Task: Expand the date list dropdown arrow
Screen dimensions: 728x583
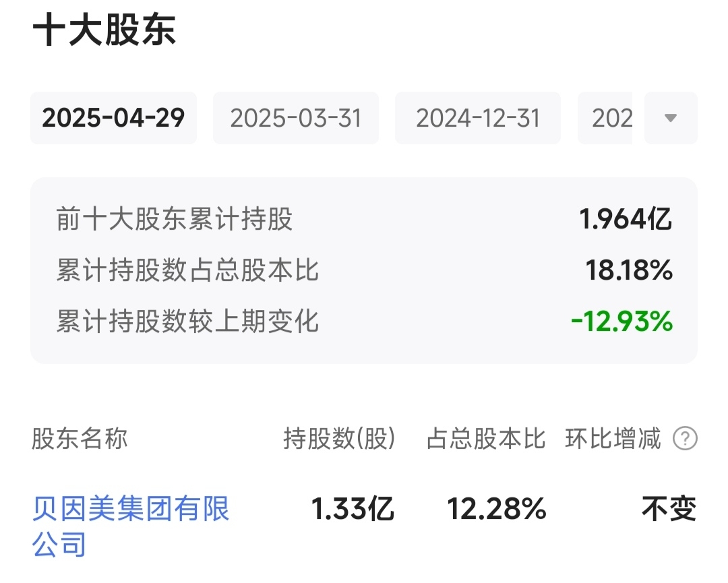Action: 671,118
